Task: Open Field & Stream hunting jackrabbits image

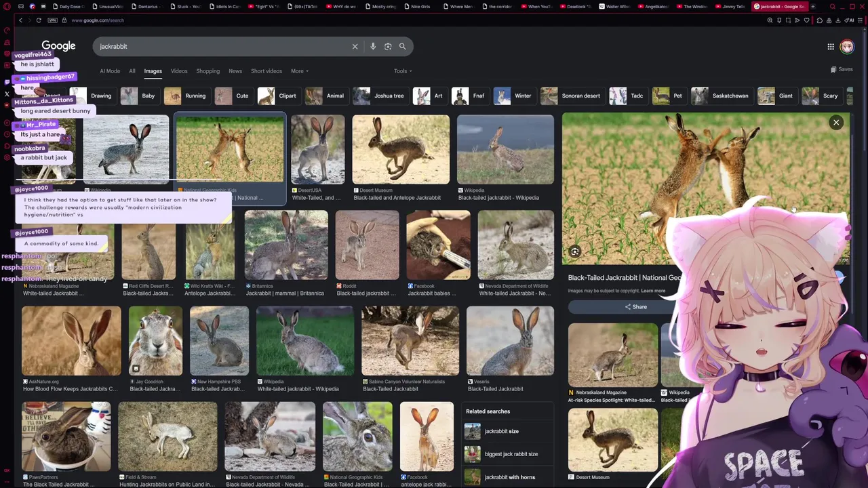Action: (x=167, y=437)
